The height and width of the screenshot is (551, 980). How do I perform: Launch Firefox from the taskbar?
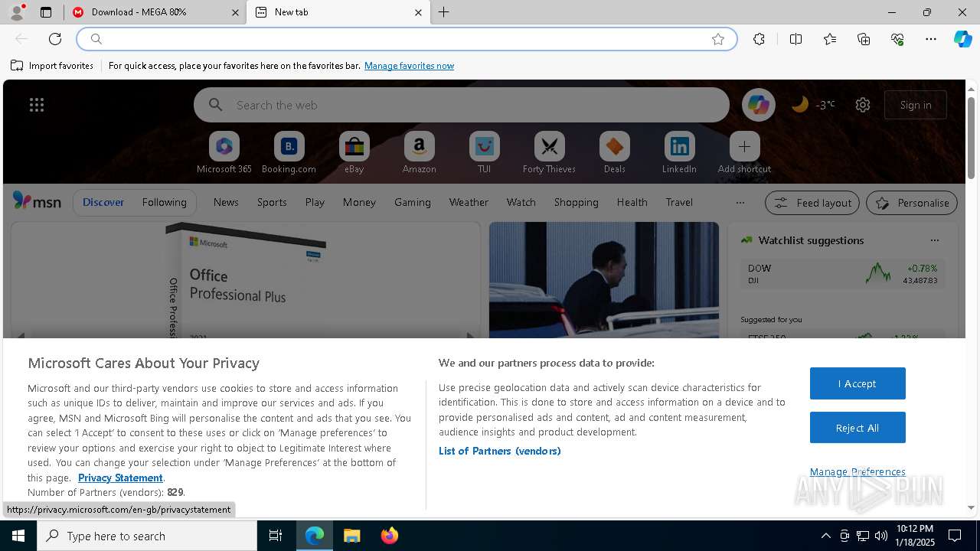tap(390, 536)
